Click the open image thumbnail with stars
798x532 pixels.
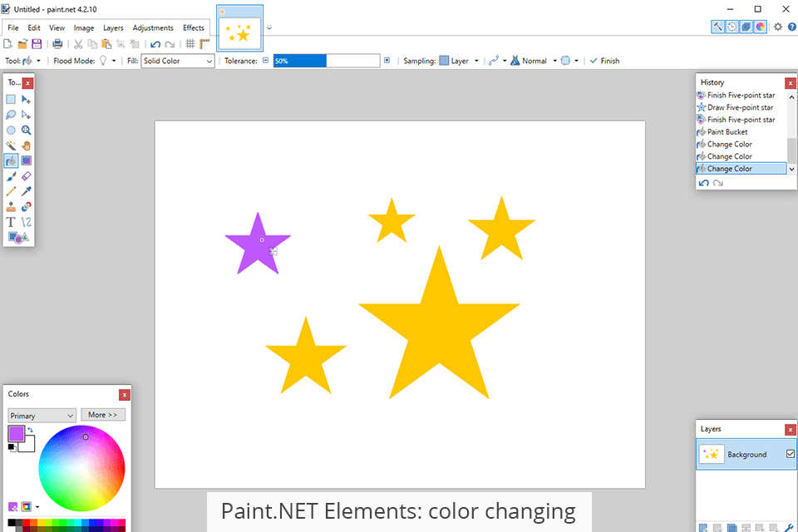(239, 29)
